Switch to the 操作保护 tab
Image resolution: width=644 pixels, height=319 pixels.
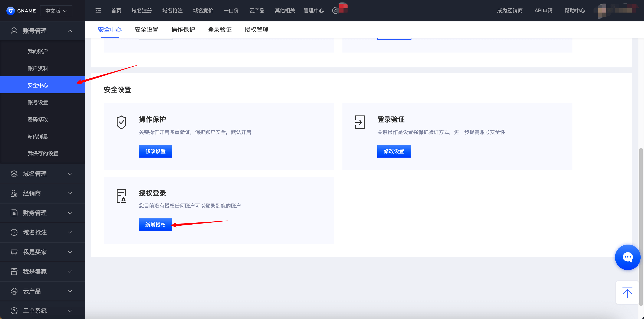point(183,29)
